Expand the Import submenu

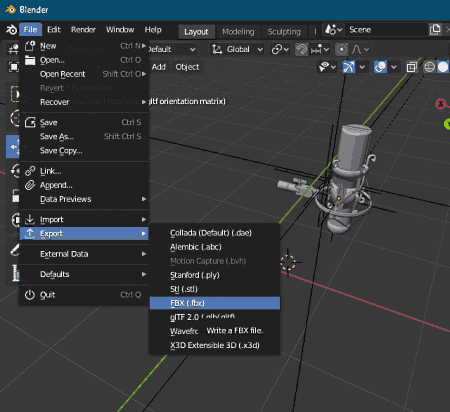84,219
